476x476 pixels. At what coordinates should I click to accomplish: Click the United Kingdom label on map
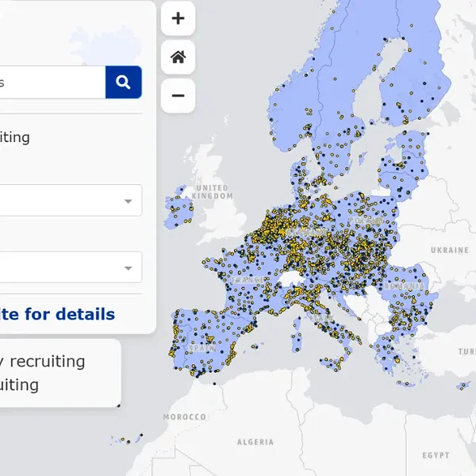click(x=212, y=192)
